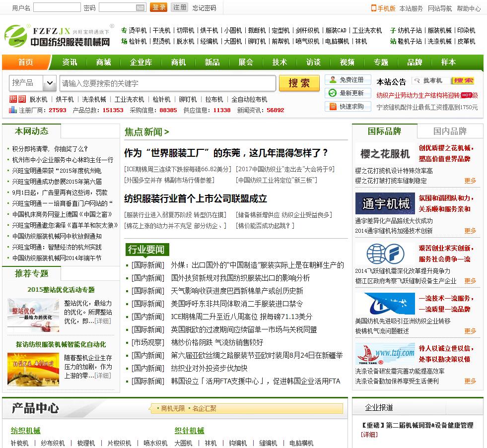Click the 密码 password input field
The width and height of the screenshot is (487, 448).
(x=122, y=7)
